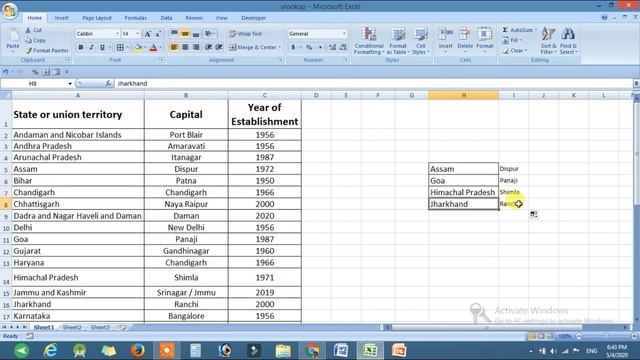Click the Orientation text angle icon

[x=208, y=33]
